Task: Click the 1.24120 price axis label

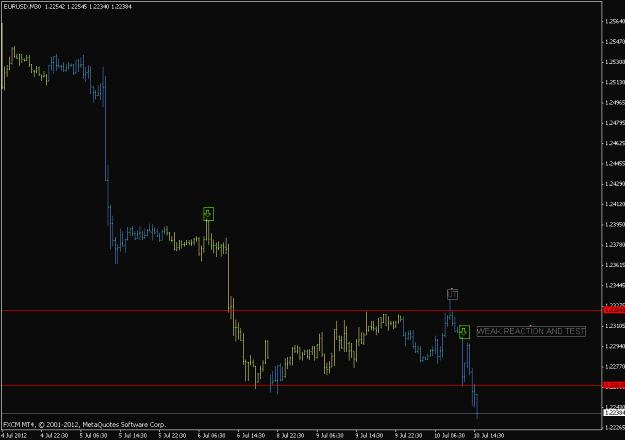Action: 615,204
